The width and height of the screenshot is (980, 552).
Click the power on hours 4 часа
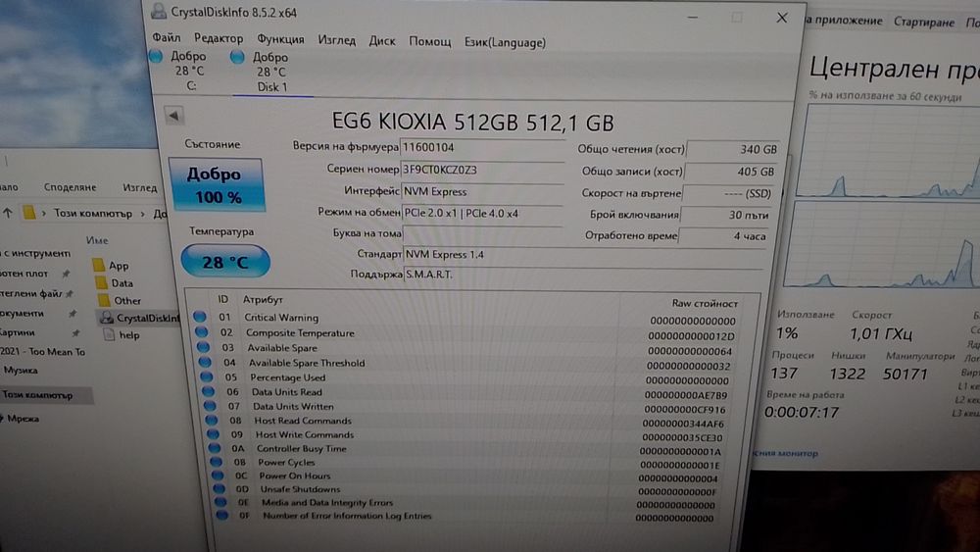pos(724,236)
